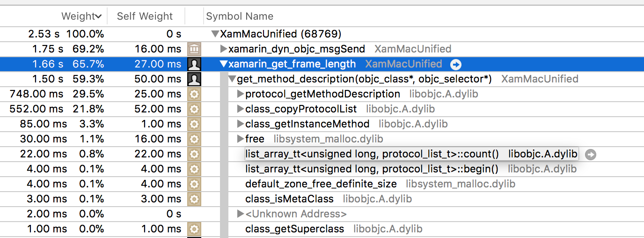Click library icon on xamarin_dyn_objc_msgSend row

pyautogui.click(x=194, y=49)
